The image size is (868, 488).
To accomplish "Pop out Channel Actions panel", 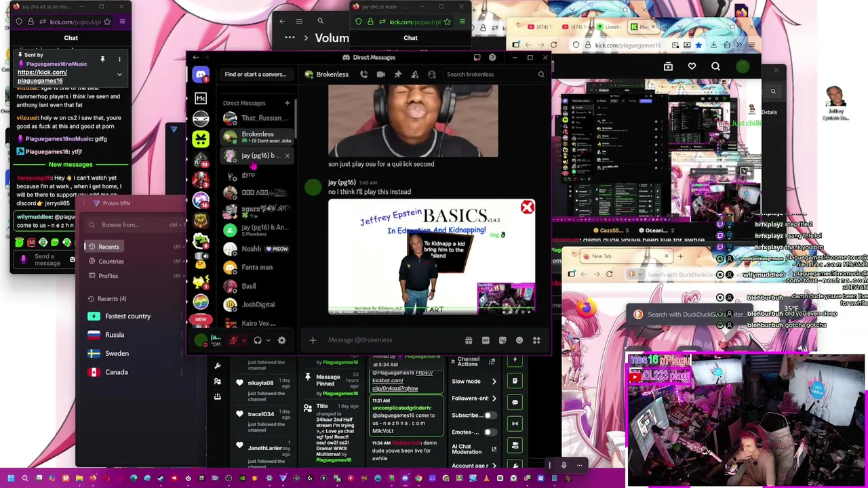I will [x=492, y=362].
